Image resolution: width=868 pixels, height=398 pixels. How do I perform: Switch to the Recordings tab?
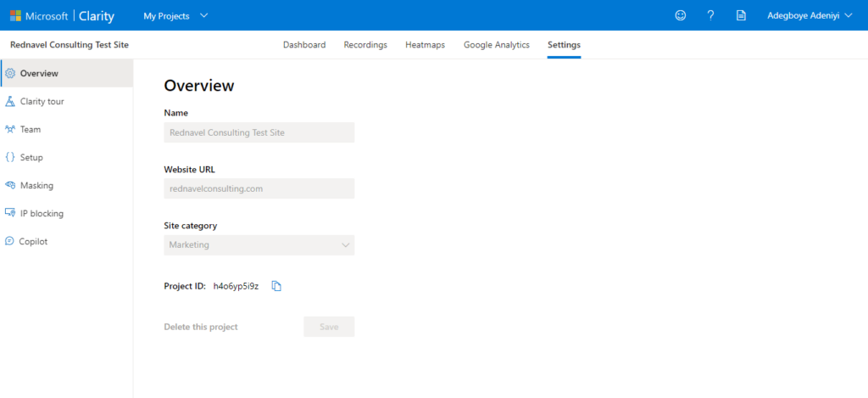[x=365, y=45]
